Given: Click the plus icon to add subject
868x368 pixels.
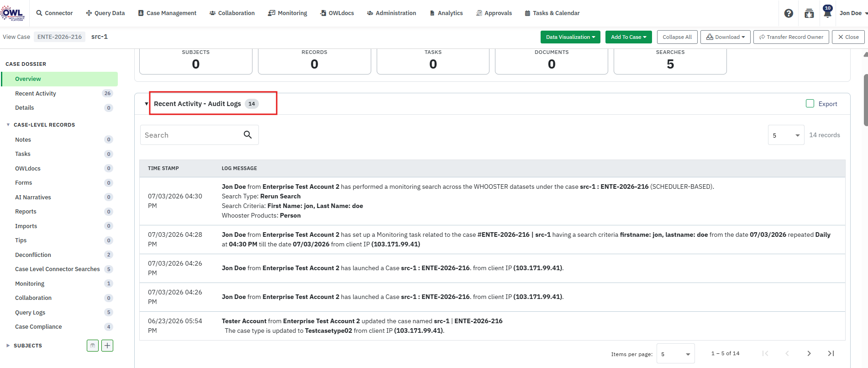Looking at the screenshot, I should pos(107,346).
